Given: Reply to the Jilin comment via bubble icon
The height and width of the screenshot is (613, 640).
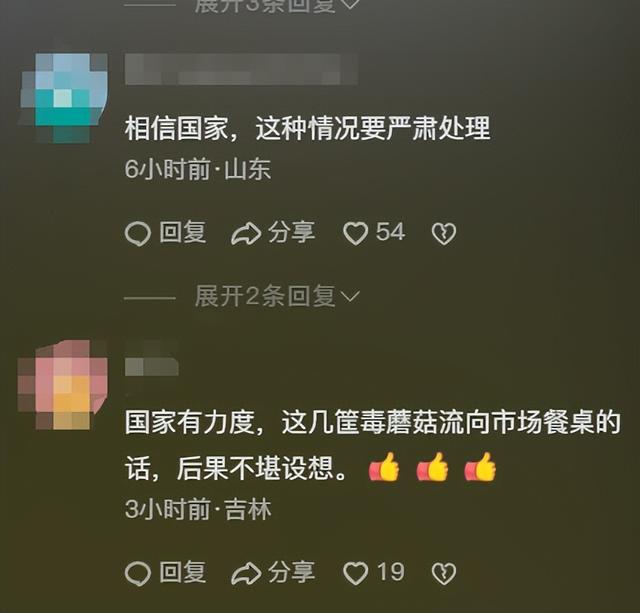Looking at the screenshot, I should tap(138, 574).
